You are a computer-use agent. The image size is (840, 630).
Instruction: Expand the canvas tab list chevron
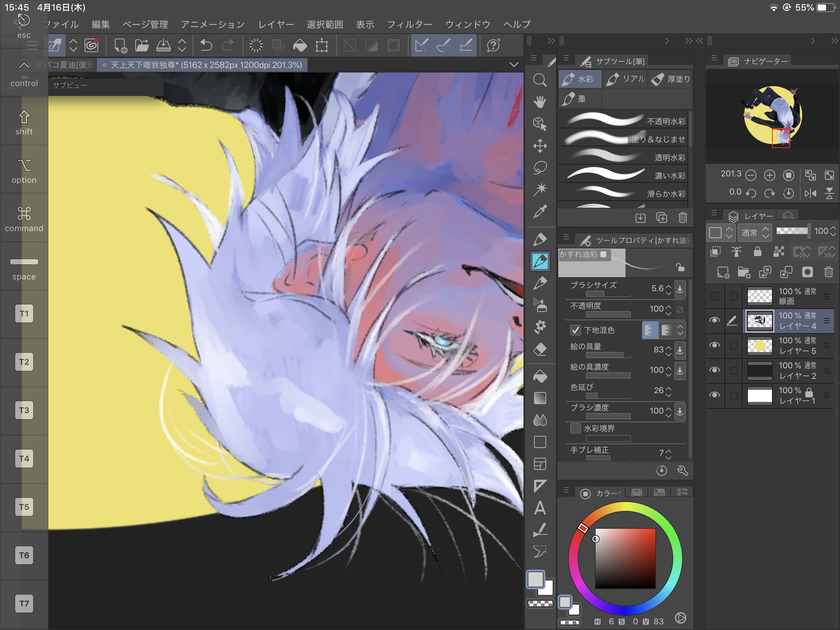pos(513,65)
